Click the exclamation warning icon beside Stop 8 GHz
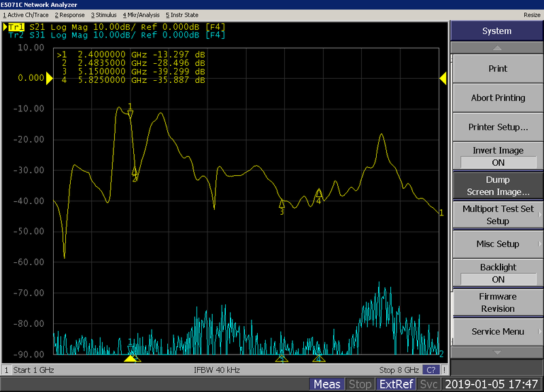The width and height of the screenshot is (544, 392). (x=443, y=370)
